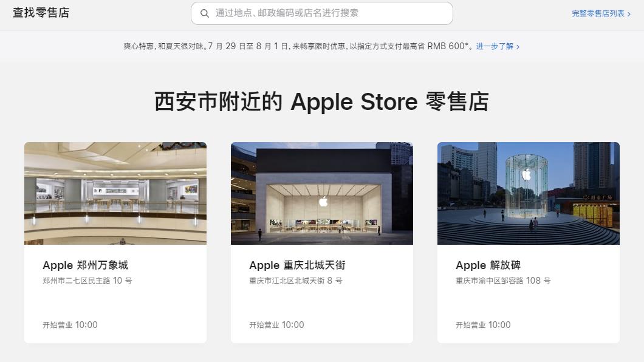
Task: Click the 西安市附近的 Apple Store 零售店 heading
Action: (321, 102)
